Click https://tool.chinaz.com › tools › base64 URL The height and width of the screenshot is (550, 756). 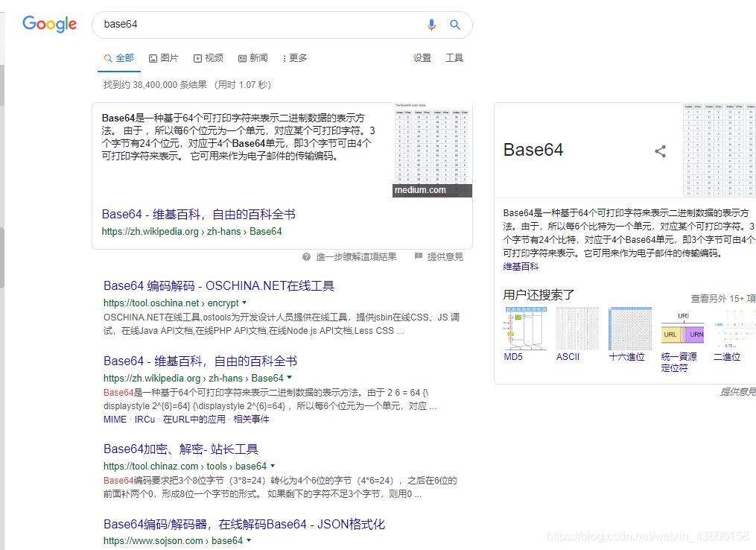[185, 466]
